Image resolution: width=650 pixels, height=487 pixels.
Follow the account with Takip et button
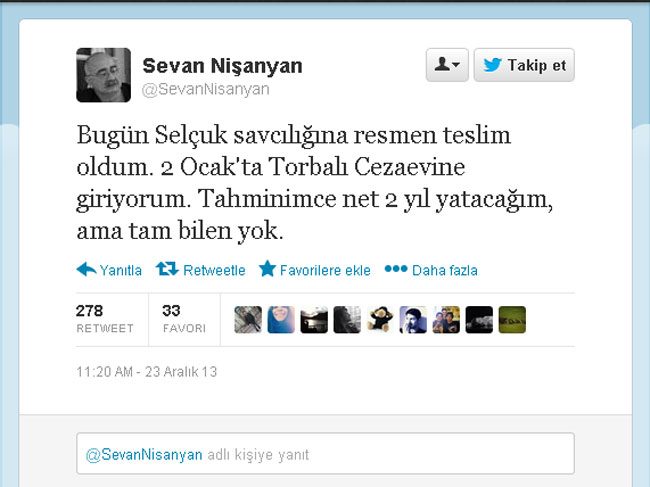524,65
